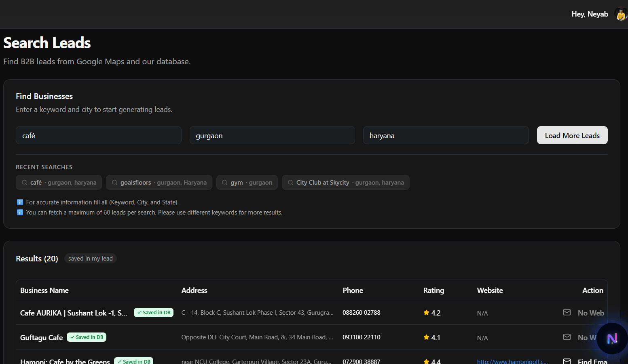Viewport: 628px width, 364px height.
Task: Click the Address column header
Action: (x=195, y=290)
